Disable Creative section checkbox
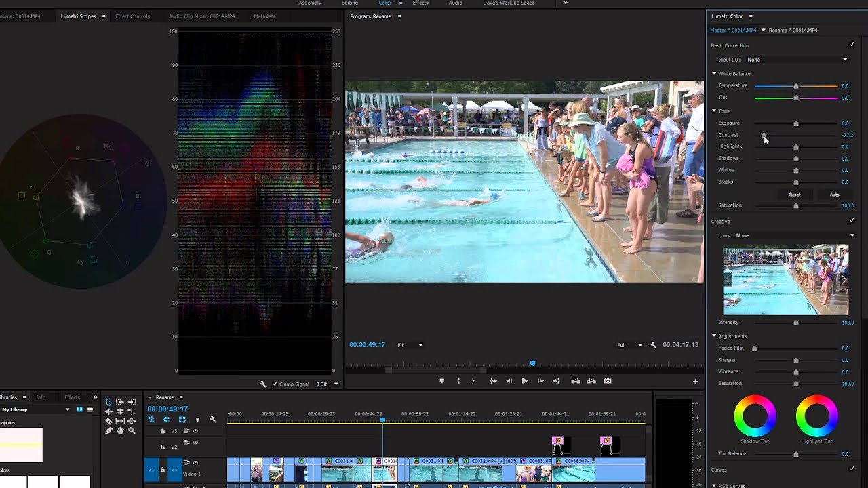This screenshot has width=868, height=488. pyautogui.click(x=852, y=220)
